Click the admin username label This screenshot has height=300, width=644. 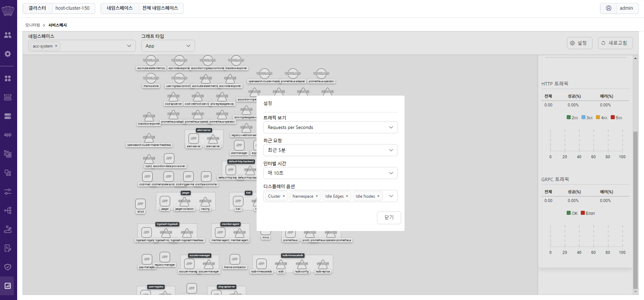(626, 8)
